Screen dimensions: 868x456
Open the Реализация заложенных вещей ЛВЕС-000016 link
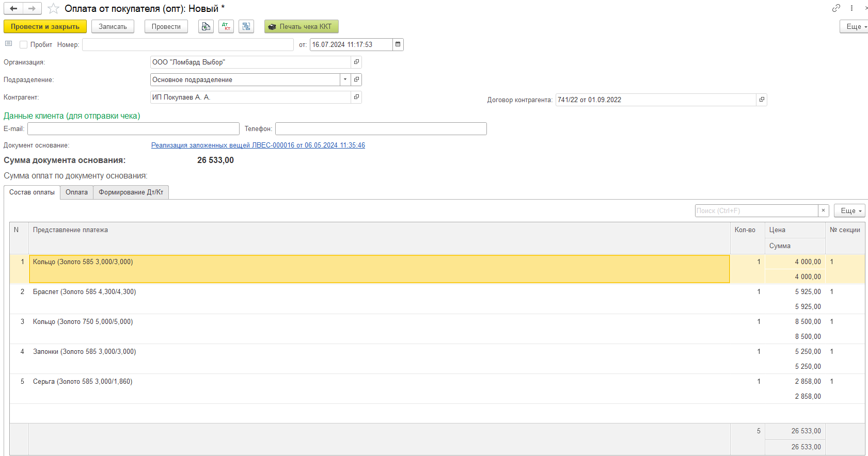tap(258, 145)
